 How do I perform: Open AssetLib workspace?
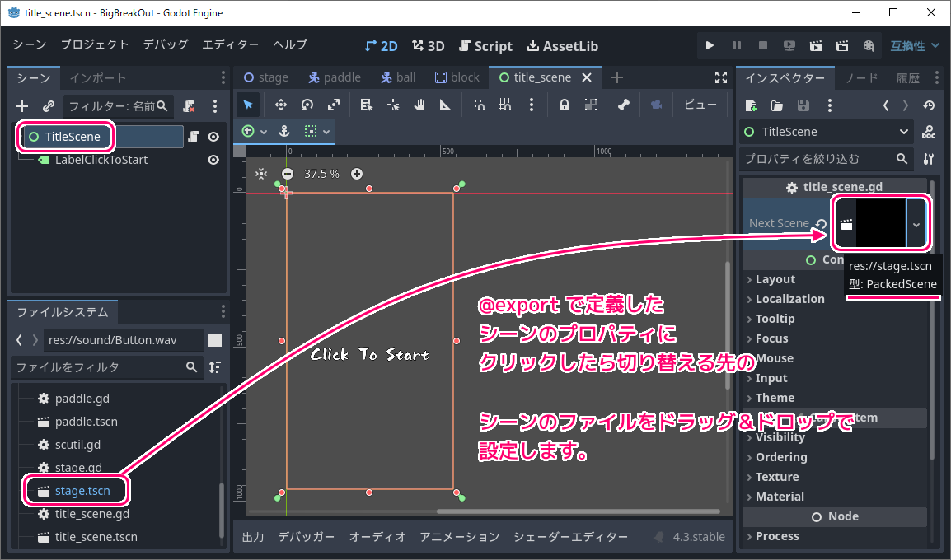[x=563, y=46]
